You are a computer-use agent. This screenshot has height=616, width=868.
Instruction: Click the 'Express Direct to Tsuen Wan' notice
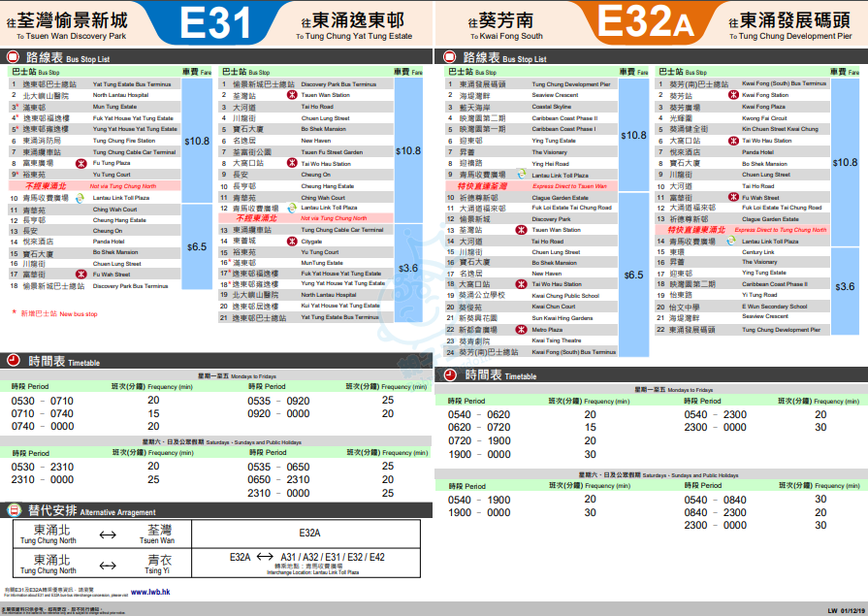coord(569,186)
